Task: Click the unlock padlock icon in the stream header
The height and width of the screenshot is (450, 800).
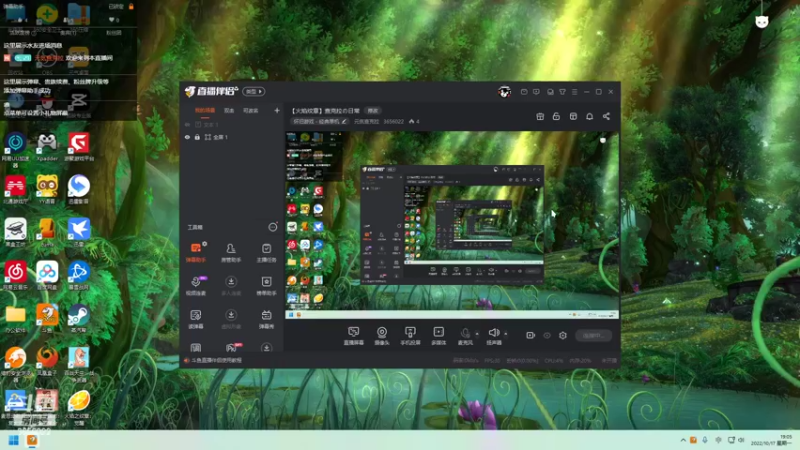Action: click(556, 116)
